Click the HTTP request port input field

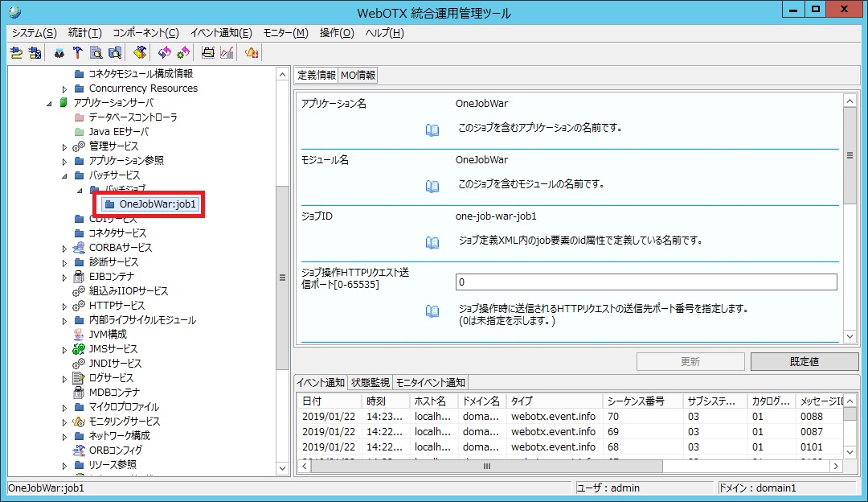point(645,282)
